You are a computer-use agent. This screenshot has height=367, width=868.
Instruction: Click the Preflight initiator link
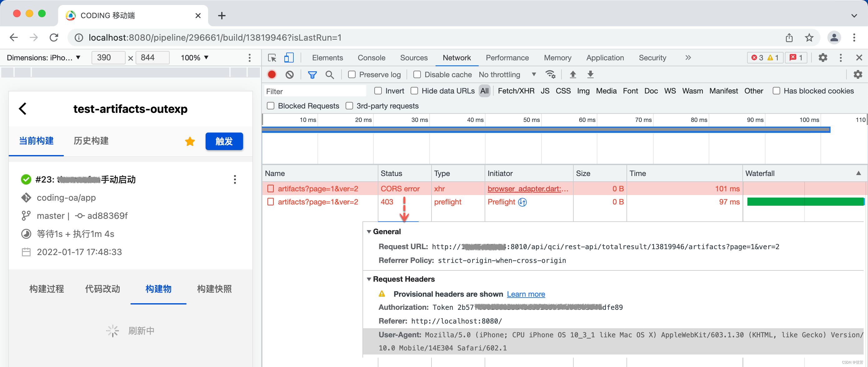[501, 202]
